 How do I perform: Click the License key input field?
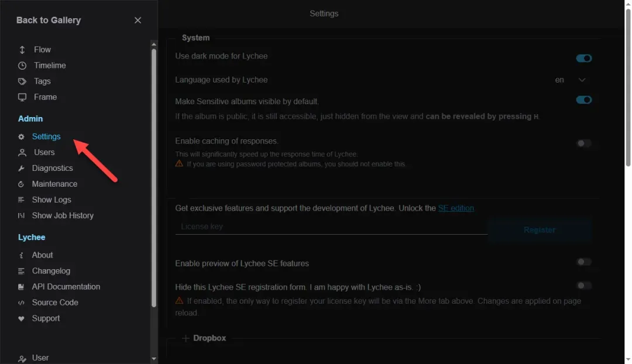[331, 227]
